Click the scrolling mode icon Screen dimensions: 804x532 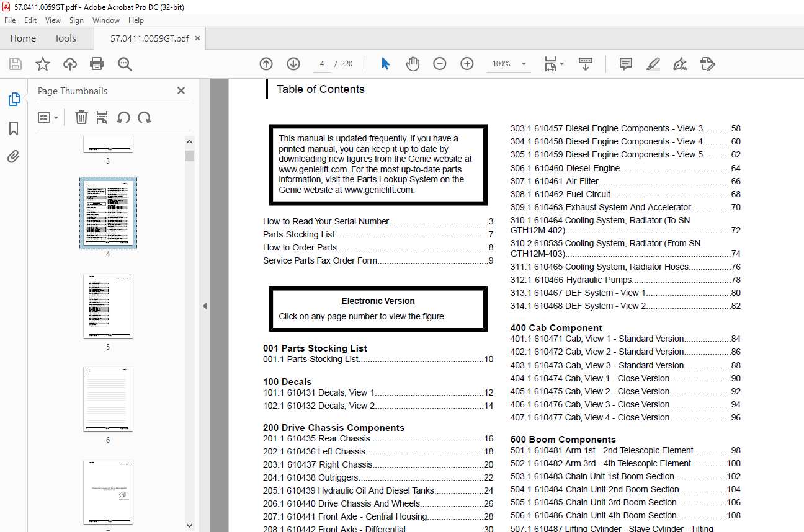(586, 64)
